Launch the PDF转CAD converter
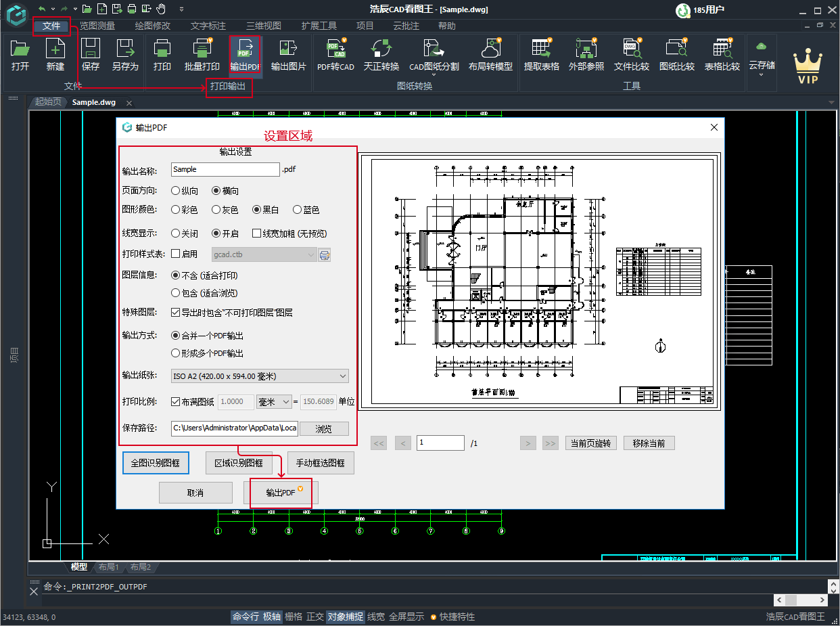 point(336,54)
